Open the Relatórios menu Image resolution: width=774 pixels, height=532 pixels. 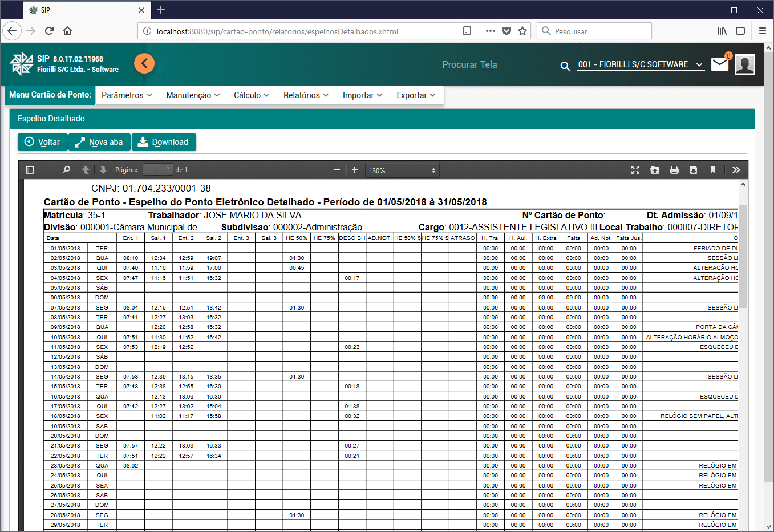coord(306,95)
